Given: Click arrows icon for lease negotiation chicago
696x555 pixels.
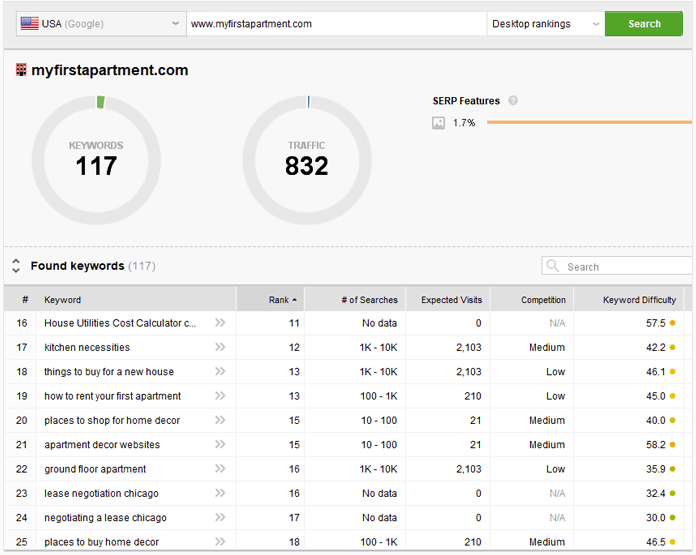Looking at the screenshot, I should [220, 493].
